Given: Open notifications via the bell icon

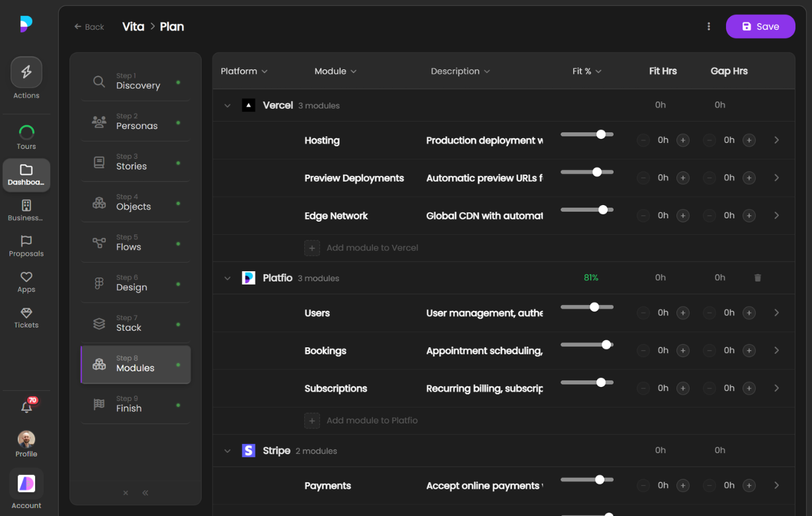Looking at the screenshot, I should tap(26, 408).
